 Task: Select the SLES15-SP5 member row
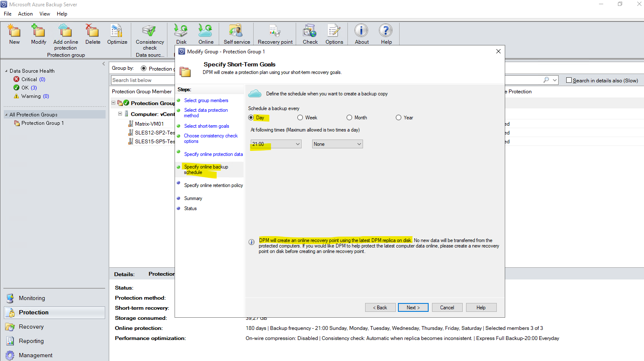(x=151, y=142)
